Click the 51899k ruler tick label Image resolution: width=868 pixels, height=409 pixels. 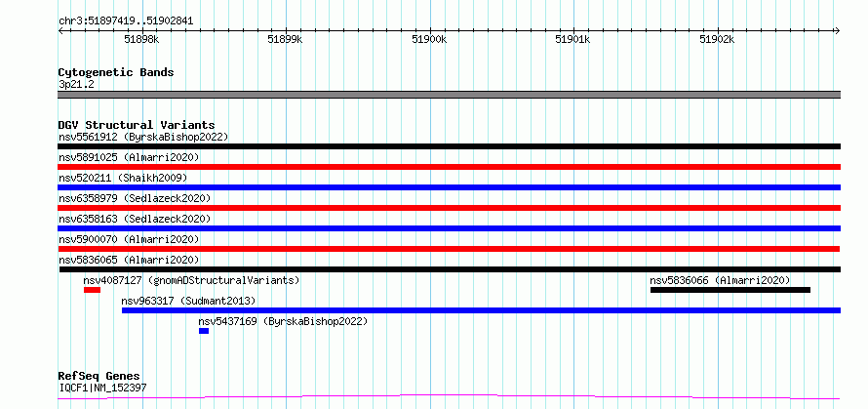(x=285, y=39)
